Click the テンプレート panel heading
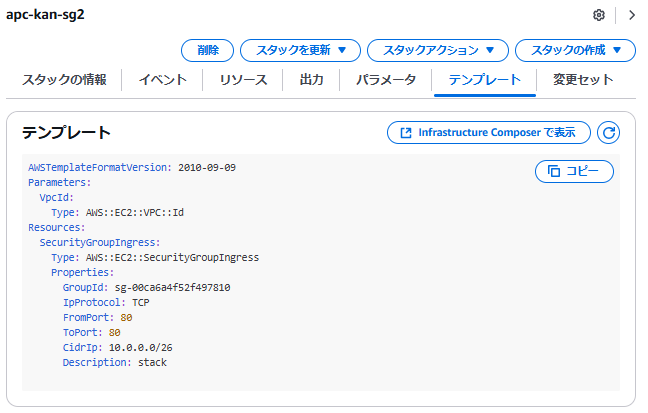This screenshot has height=413, width=648. pos(66,133)
